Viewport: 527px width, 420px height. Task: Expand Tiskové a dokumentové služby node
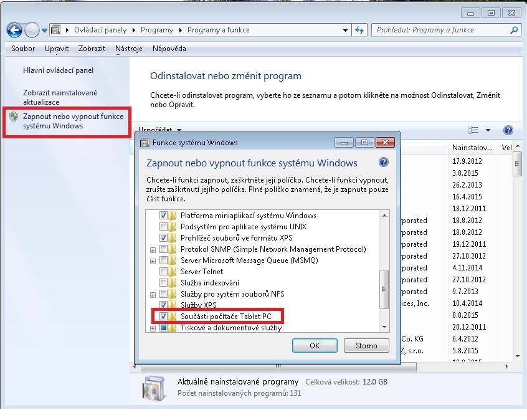(153, 328)
